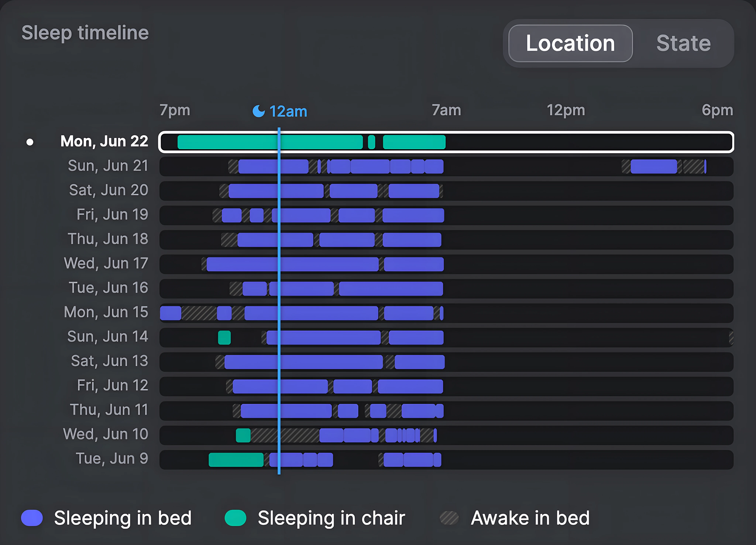This screenshot has height=545, width=756.
Task: Select the Sun, Jun 21 row label
Action: (108, 166)
